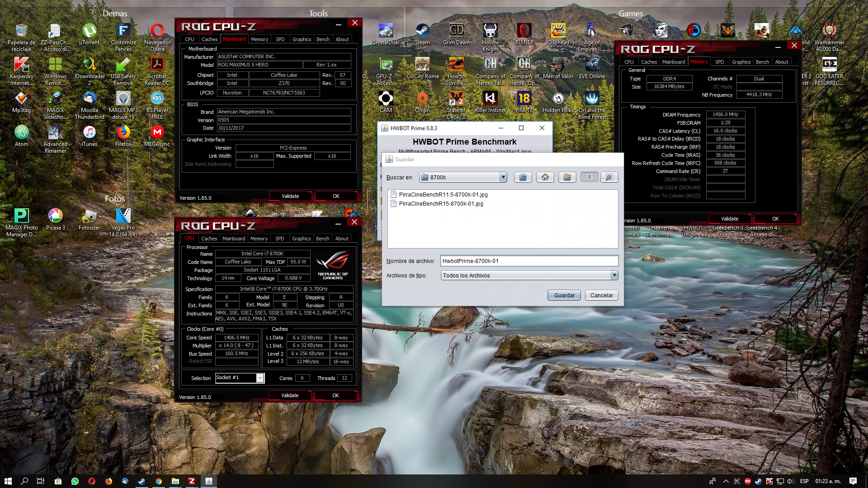Open the iTunes desktop icon
Screen dimensions: 868x488
89,136
